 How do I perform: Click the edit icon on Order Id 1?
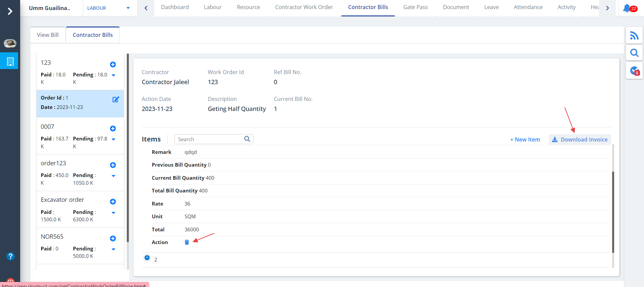point(116,99)
